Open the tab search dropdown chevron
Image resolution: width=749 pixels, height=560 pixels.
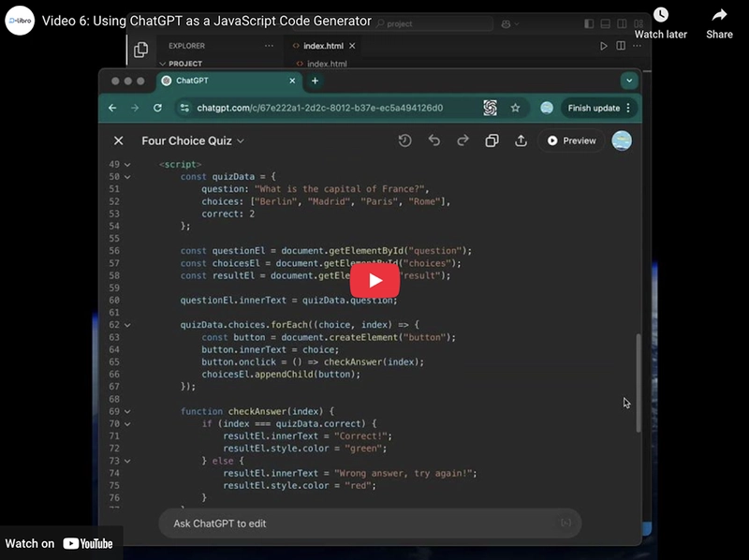click(x=629, y=81)
